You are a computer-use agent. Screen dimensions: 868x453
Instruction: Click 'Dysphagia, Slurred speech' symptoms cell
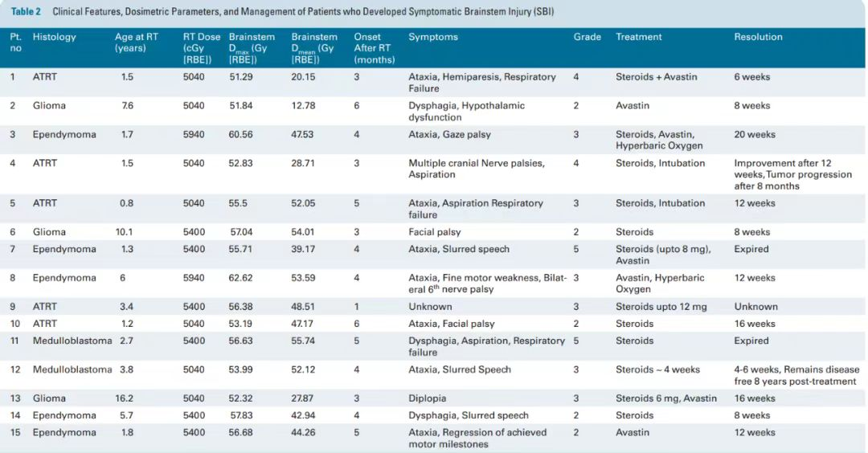click(x=469, y=415)
